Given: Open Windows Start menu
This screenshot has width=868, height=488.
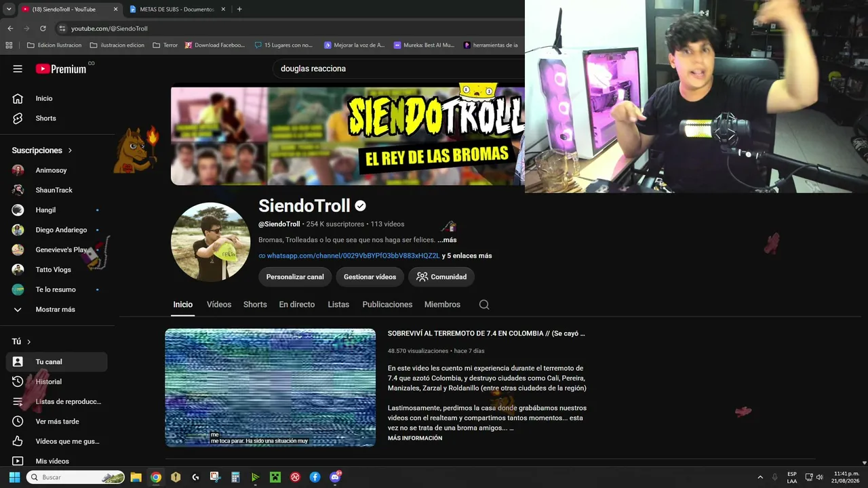Looking at the screenshot, I should [x=14, y=477].
